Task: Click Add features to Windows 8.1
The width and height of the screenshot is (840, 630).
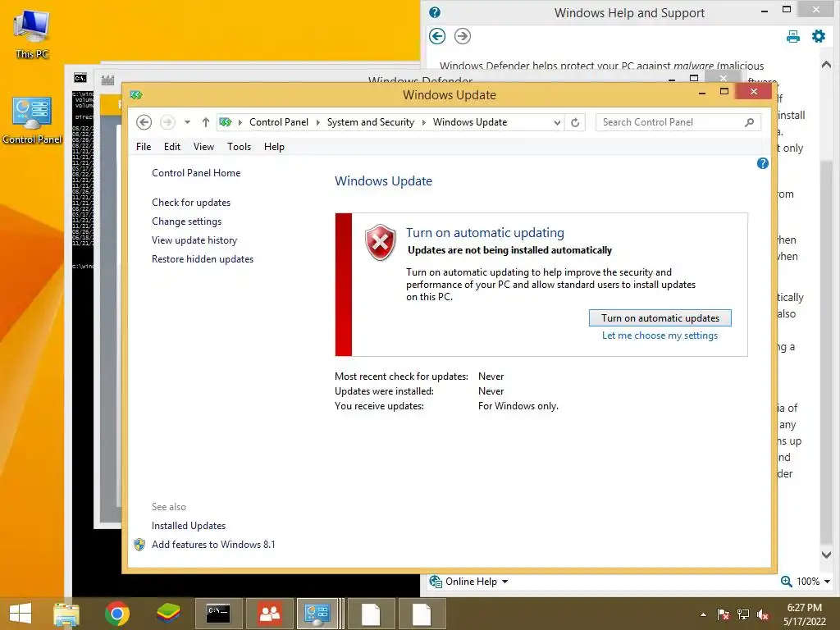Action: tap(213, 545)
